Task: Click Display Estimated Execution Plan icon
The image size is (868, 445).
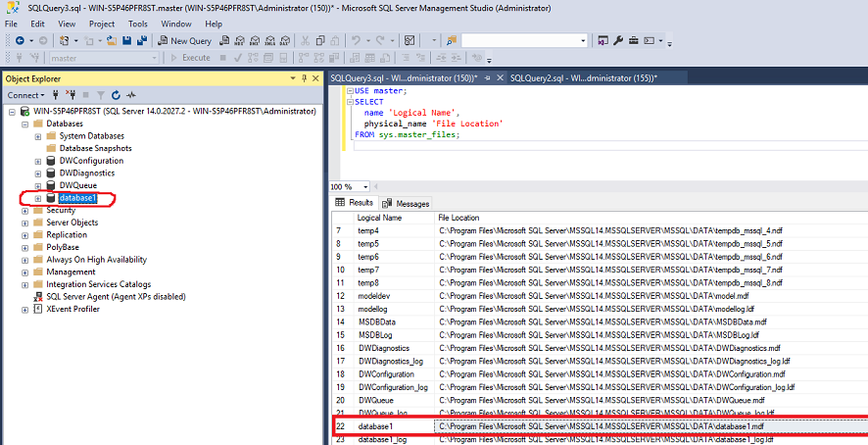Action: pos(253,58)
